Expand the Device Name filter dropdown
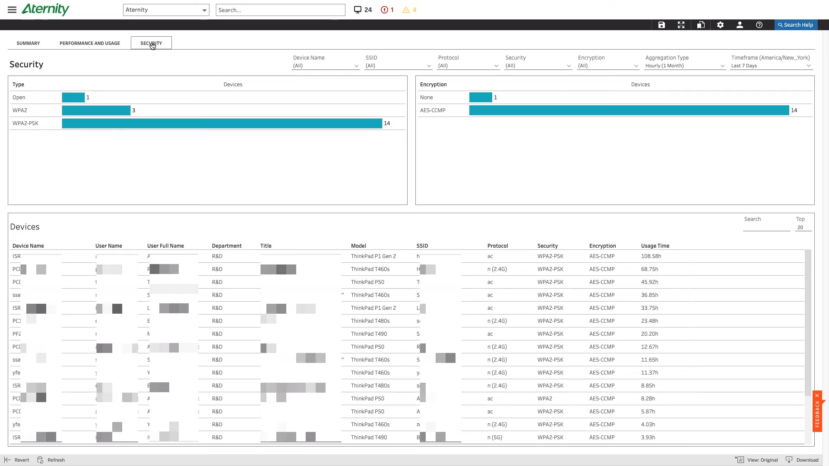This screenshot has height=466, width=829. pyautogui.click(x=326, y=66)
